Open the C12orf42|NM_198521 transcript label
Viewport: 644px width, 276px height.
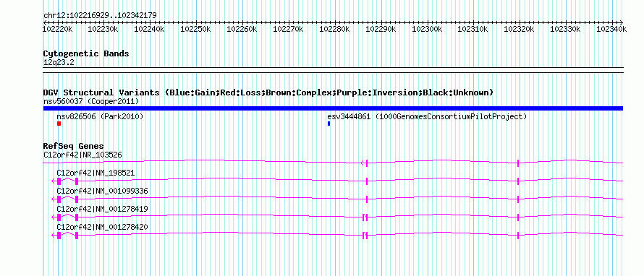(x=96, y=173)
